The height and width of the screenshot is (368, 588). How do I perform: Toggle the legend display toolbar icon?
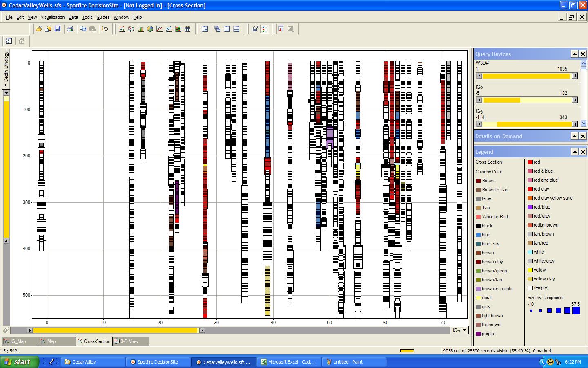coord(265,29)
